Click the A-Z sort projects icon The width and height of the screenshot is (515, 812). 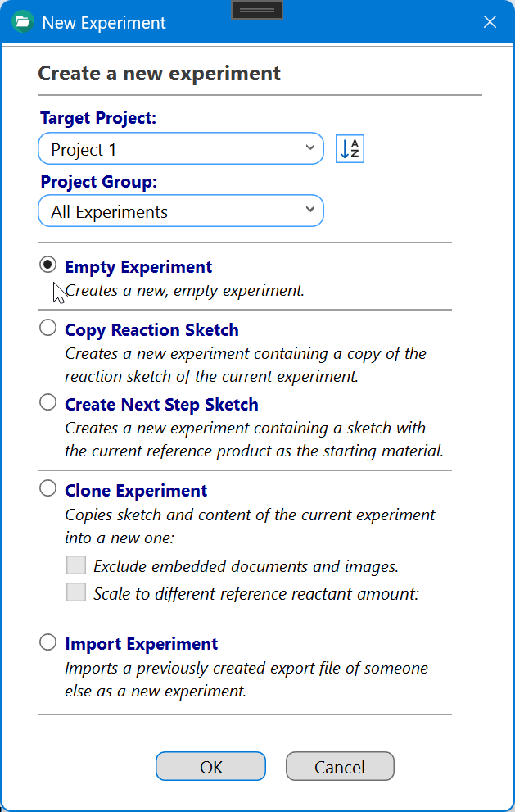tap(350, 149)
